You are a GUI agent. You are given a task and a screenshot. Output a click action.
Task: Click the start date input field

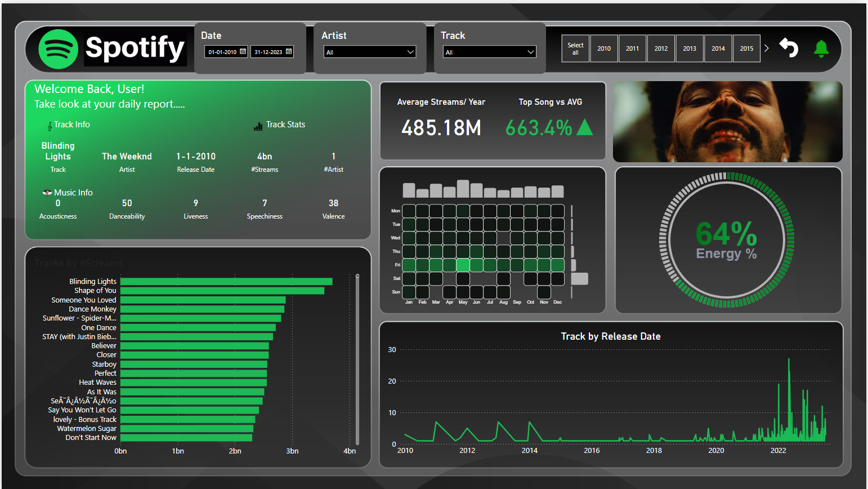click(x=222, y=52)
